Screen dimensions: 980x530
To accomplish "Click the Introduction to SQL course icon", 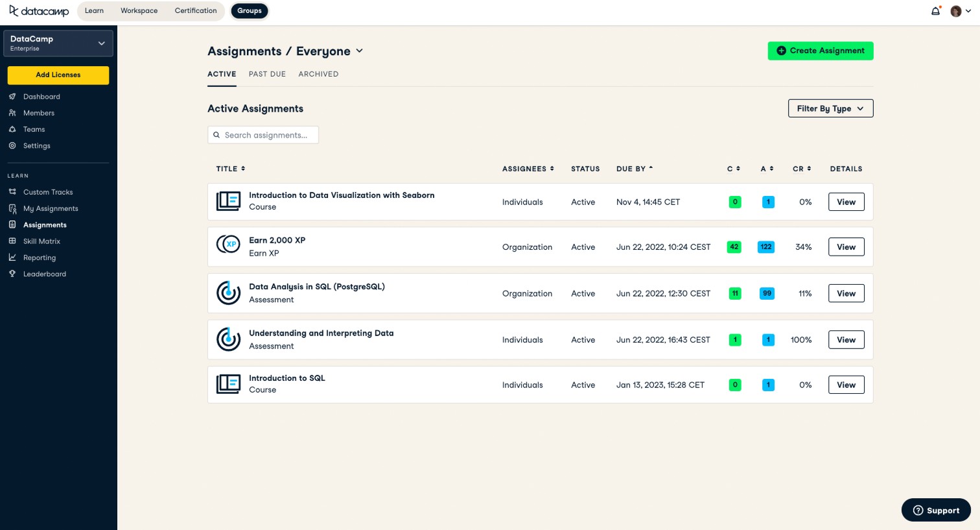I will (228, 384).
